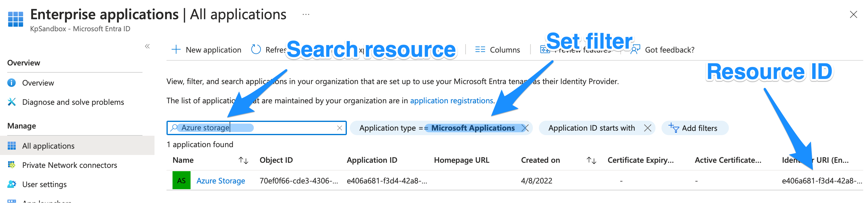Open User settings

click(x=44, y=184)
